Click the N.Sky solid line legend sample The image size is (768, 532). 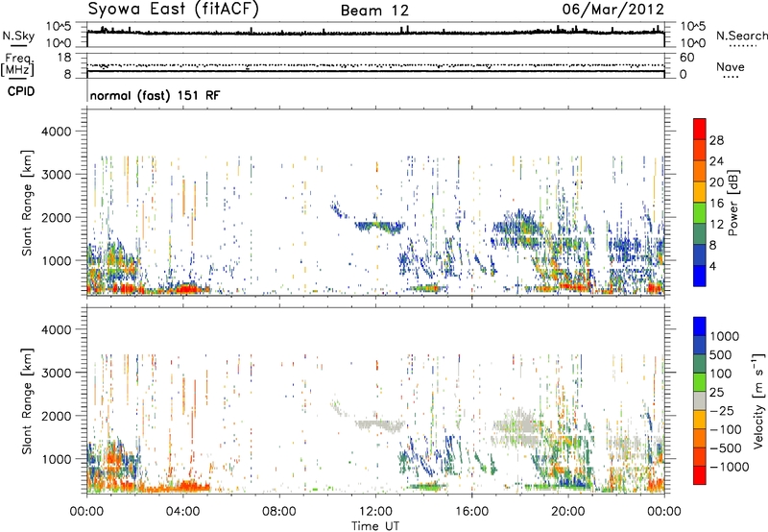click(18, 46)
